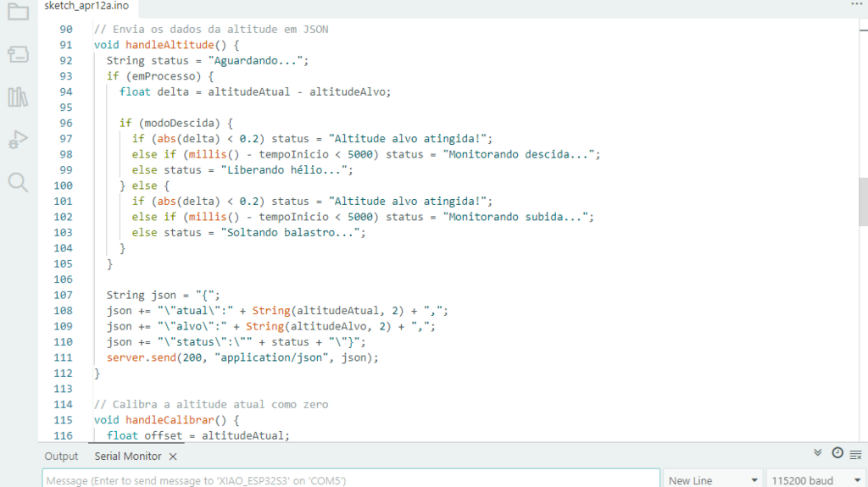This screenshot has height=487, width=868.
Task: Click the server.send line of code
Action: pos(242,357)
